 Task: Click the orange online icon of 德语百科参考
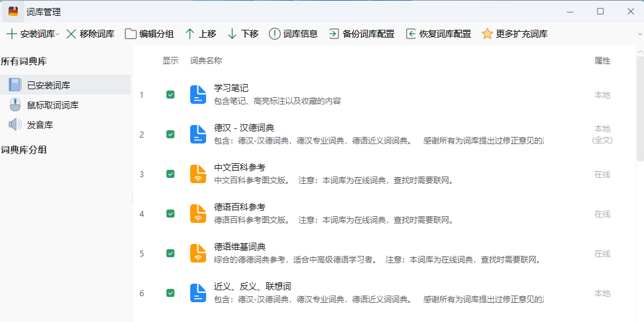198,214
